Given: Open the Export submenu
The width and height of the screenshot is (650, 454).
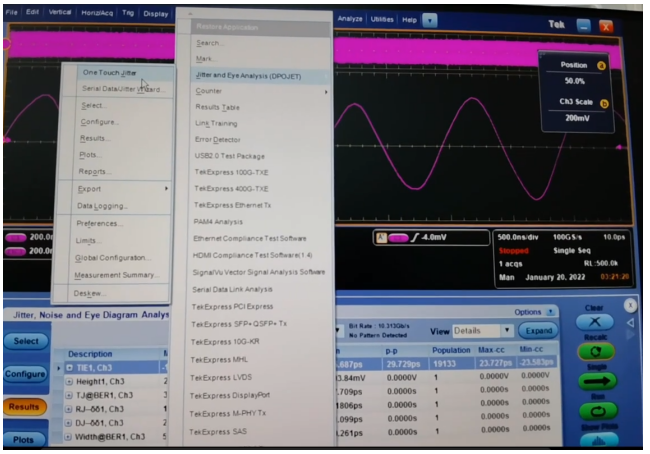Looking at the screenshot, I should coord(122,189).
